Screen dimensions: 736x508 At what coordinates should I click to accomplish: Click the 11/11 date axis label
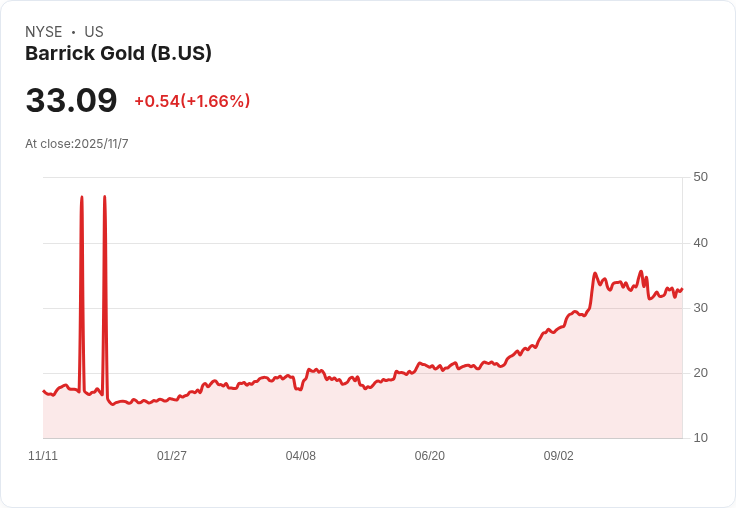coord(43,456)
